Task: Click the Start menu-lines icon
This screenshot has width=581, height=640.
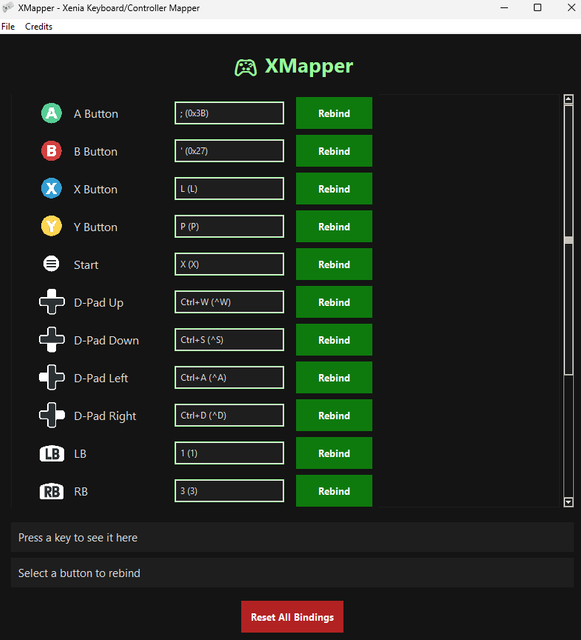Action: [x=51, y=264]
